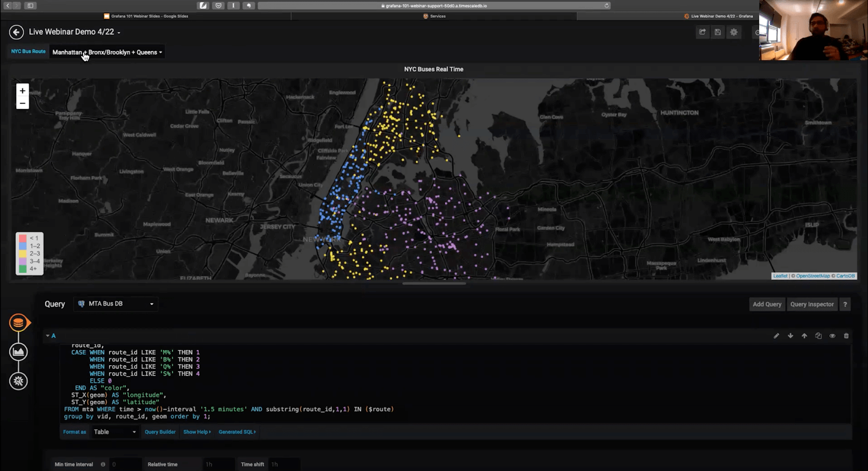Open the MTA Bus DB datasource dropdown

pyautogui.click(x=116, y=304)
